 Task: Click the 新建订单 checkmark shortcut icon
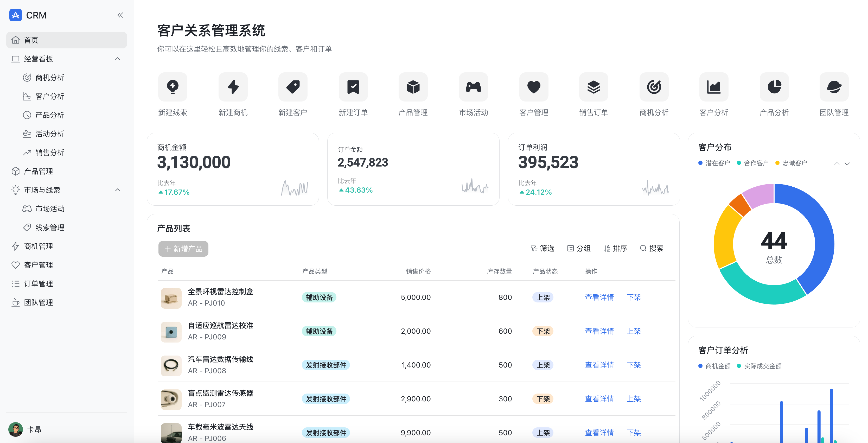click(353, 87)
